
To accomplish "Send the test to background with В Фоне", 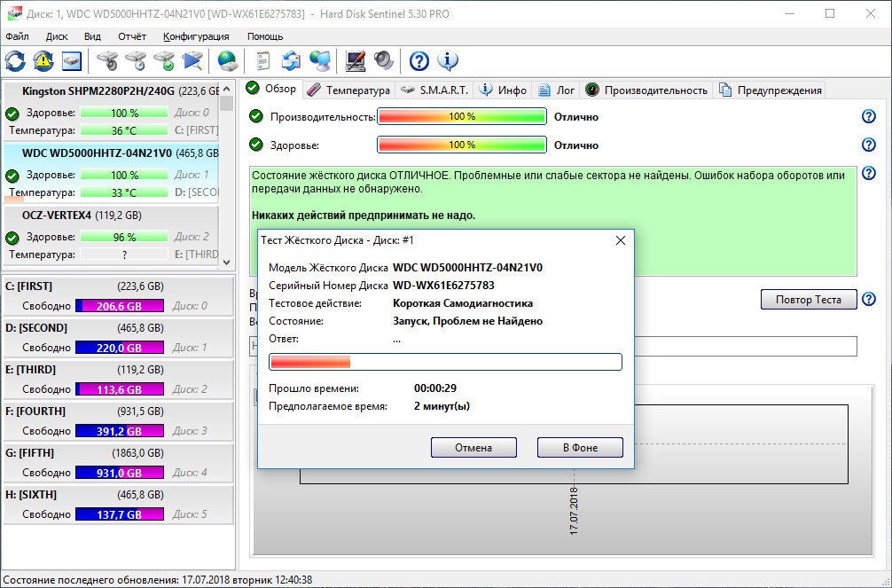I will coord(580,447).
